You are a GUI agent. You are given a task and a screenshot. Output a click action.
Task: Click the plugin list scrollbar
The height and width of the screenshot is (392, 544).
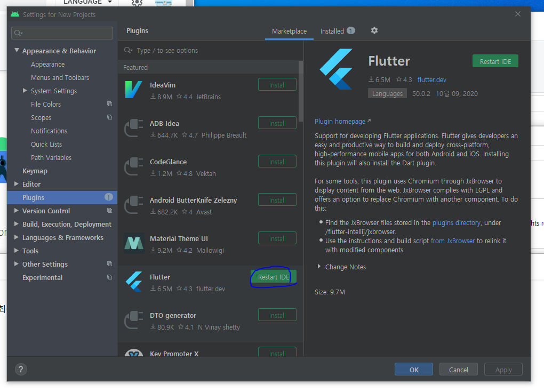pos(300,91)
